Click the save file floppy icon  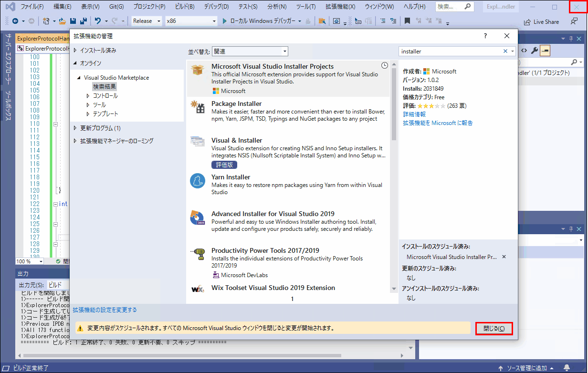(73, 21)
